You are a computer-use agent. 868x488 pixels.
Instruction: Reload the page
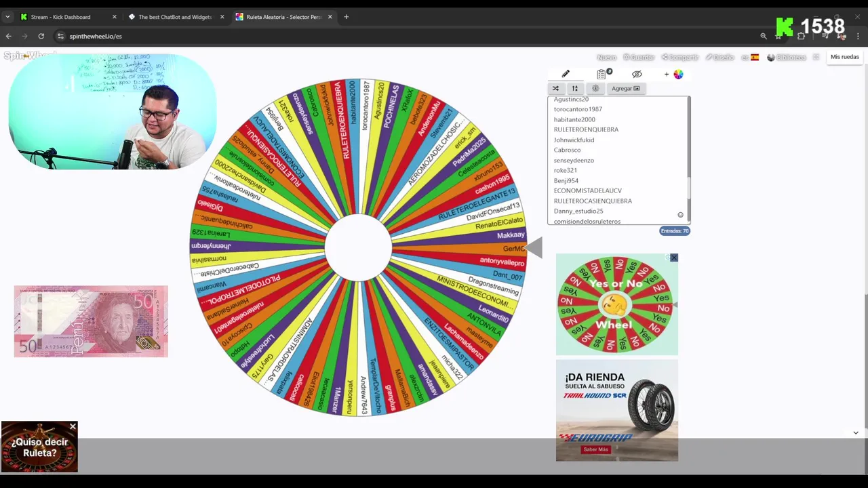pyautogui.click(x=41, y=36)
